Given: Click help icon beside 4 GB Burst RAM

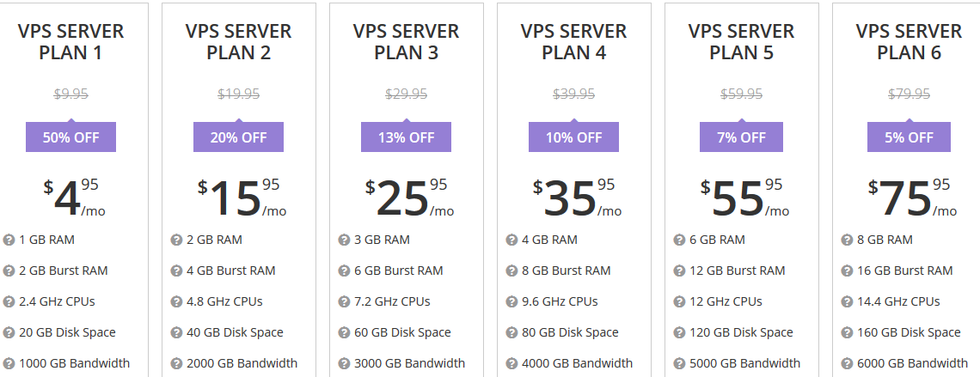Looking at the screenshot, I should pyautogui.click(x=176, y=271).
